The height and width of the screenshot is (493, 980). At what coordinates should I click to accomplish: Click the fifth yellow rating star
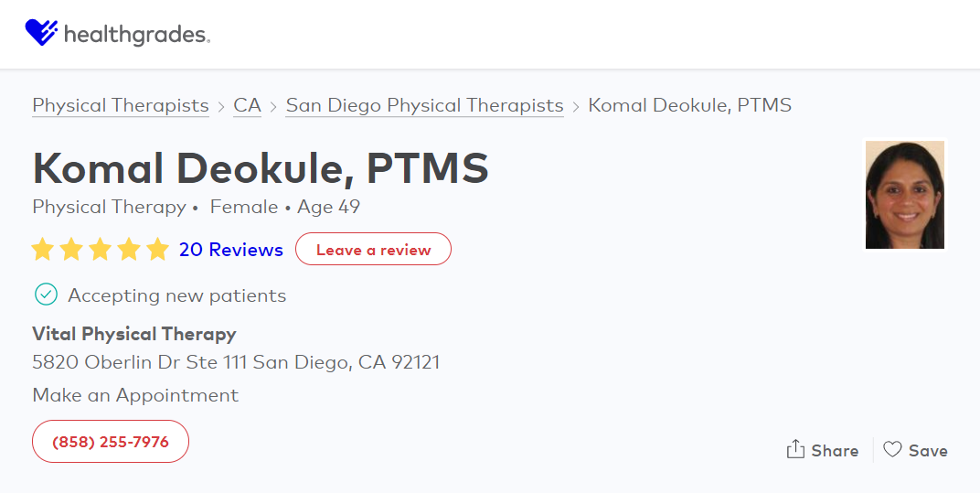pos(158,249)
